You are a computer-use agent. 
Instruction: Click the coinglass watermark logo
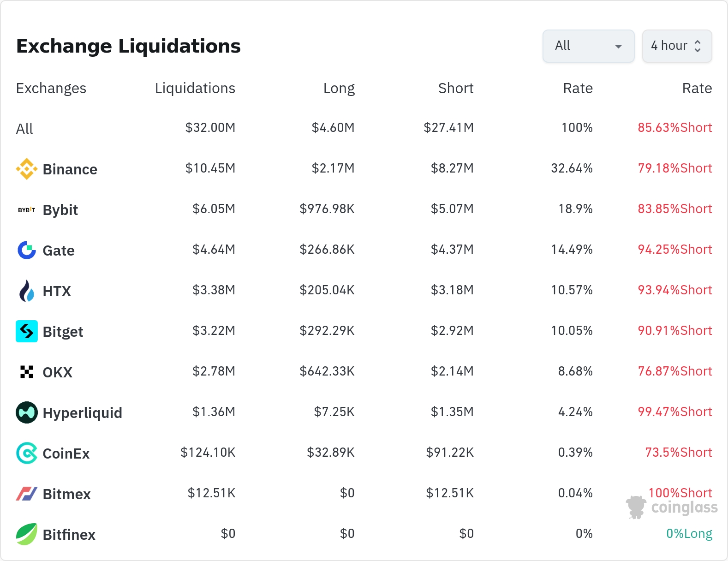point(672,507)
